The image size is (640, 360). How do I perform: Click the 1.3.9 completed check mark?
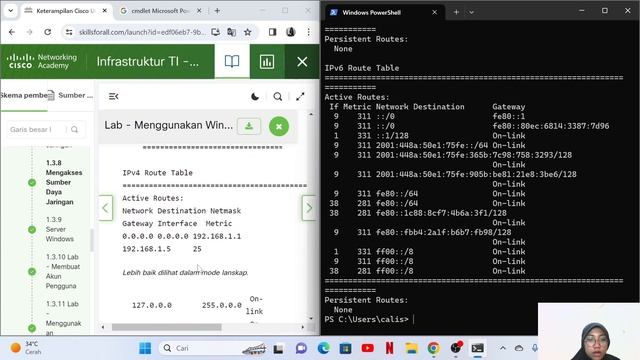coord(32,229)
